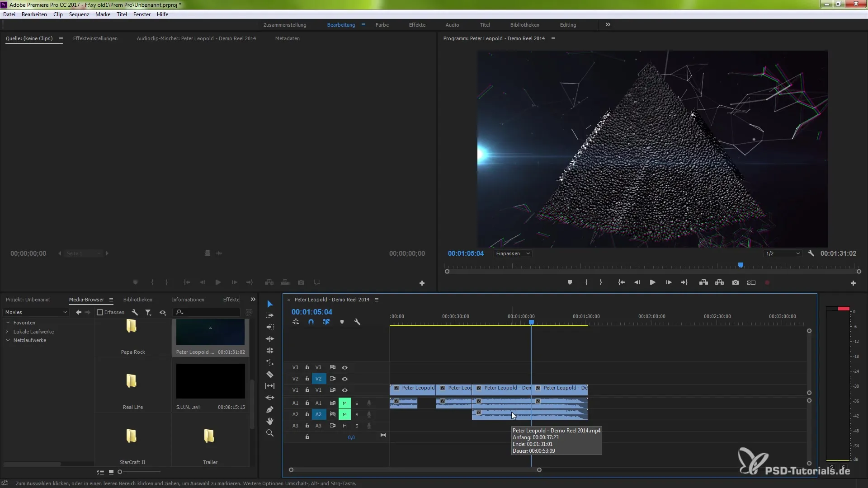Show more workspaces with double chevron

tap(608, 25)
